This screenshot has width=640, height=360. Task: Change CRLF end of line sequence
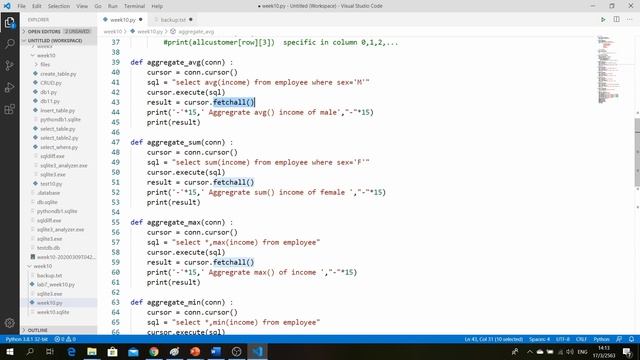point(581,339)
